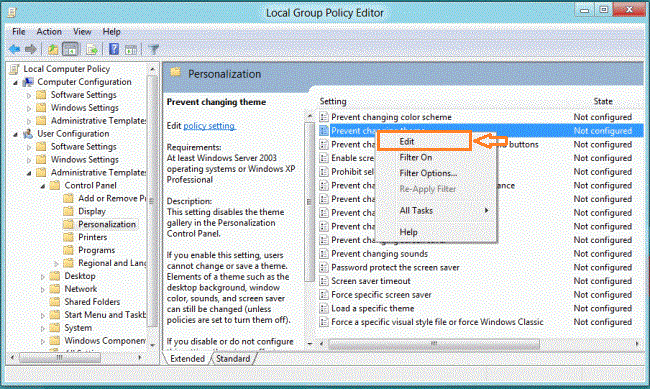Click the User Configuration node icon
Viewport: 650px width, 389px height.
[x=28, y=134]
